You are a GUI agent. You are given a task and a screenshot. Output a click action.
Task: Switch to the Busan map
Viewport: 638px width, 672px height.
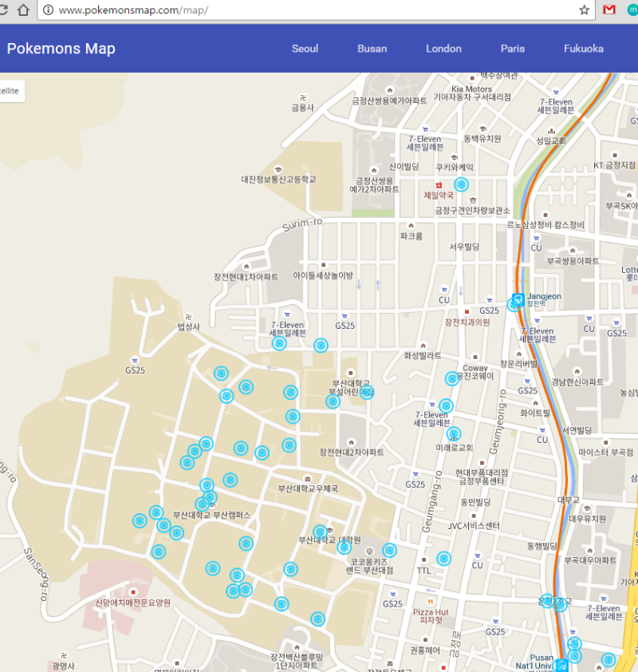[x=372, y=49]
